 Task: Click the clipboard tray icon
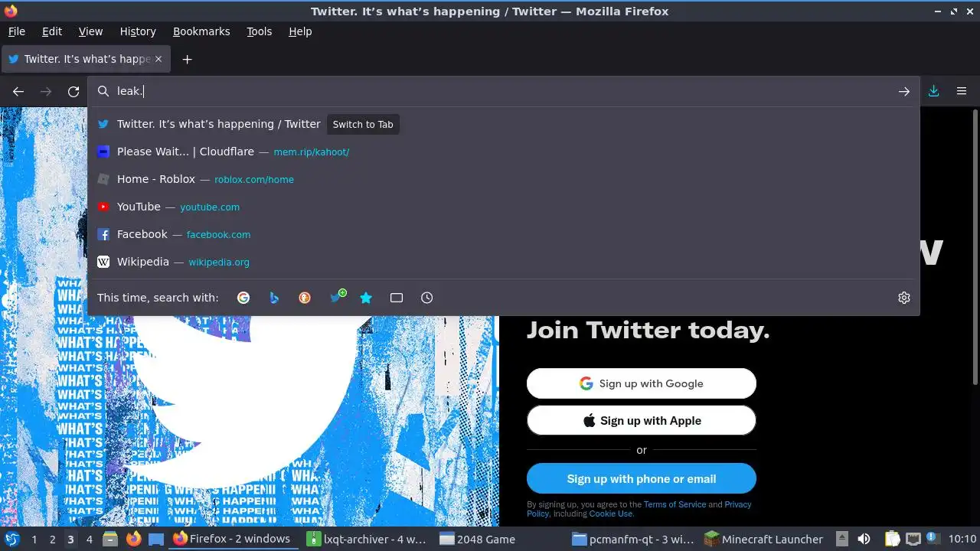[893, 539]
